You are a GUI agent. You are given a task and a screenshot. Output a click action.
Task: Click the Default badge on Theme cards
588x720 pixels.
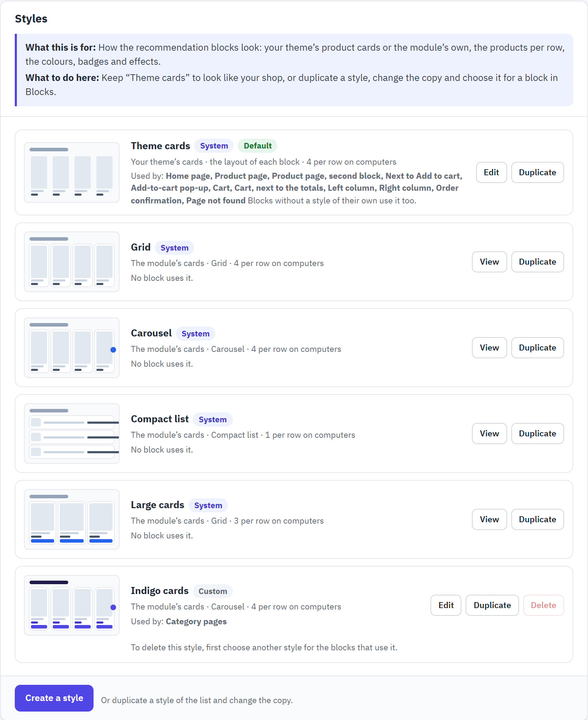tap(257, 146)
